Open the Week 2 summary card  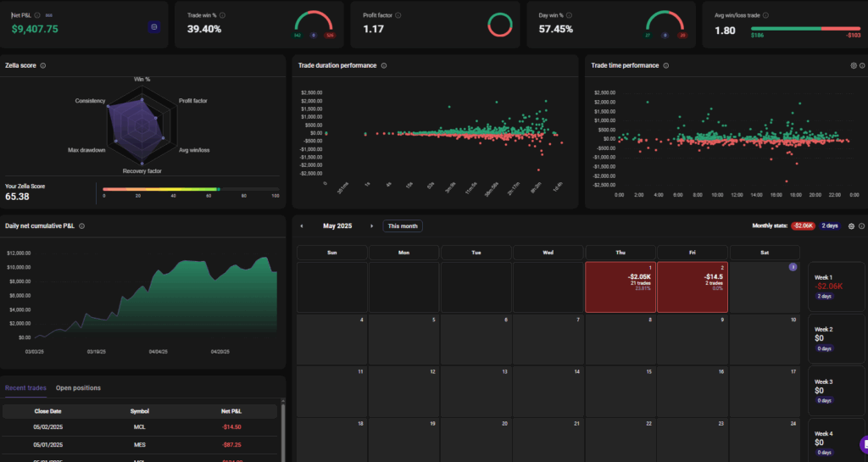point(836,338)
